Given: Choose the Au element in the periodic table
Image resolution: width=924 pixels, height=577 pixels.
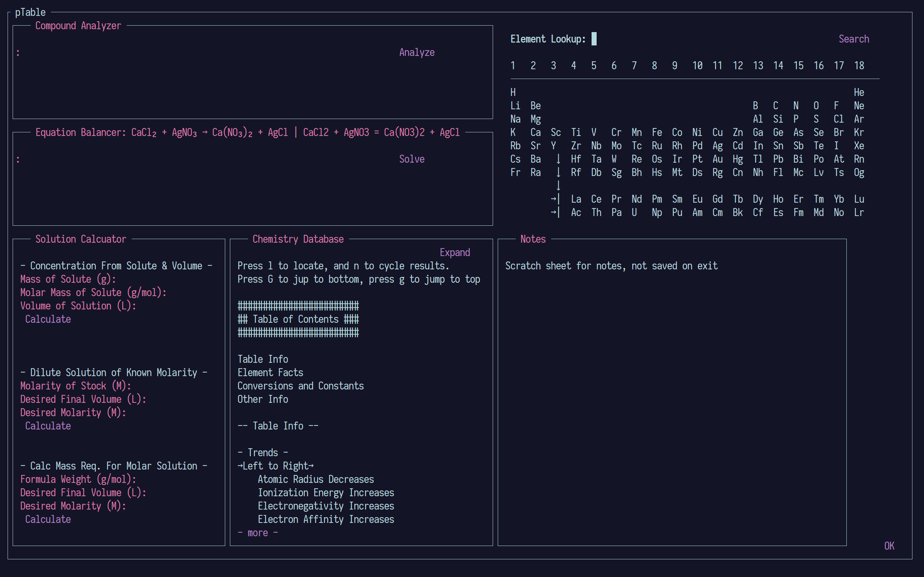Looking at the screenshot, I should (717, 159).
